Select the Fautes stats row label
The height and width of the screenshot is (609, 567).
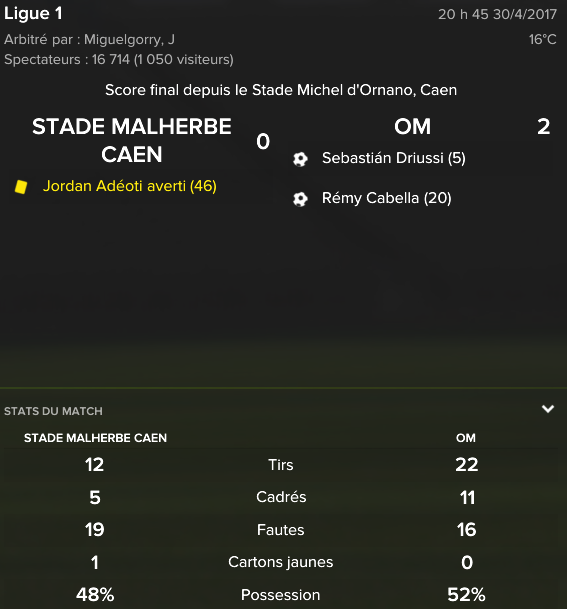pyautogui.click(x=281, y=530)
